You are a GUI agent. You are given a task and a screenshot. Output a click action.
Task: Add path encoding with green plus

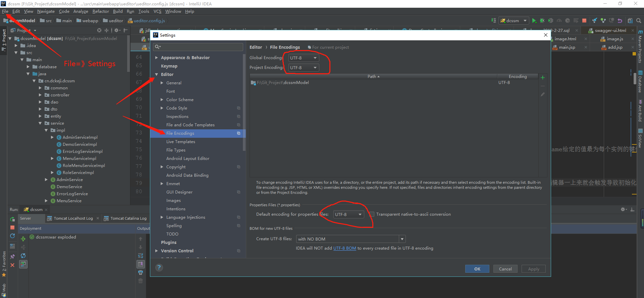pyautogui.click(x=543, y=78)
